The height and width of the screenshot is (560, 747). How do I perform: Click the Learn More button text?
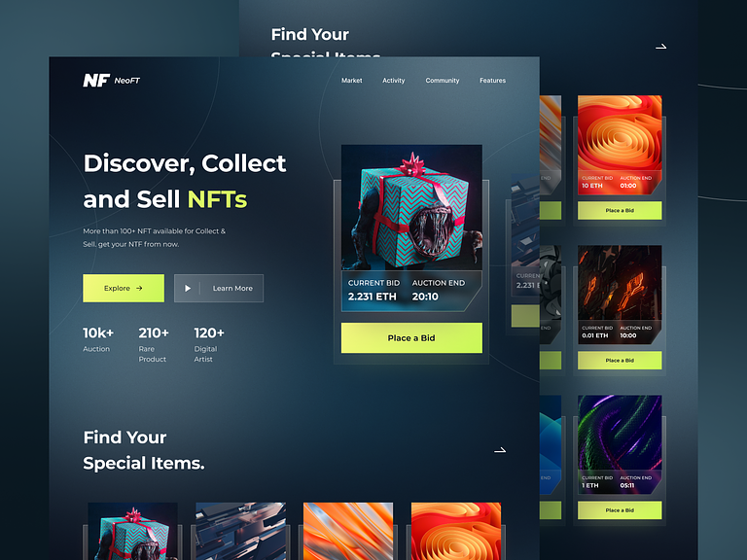tap(232, 288)
